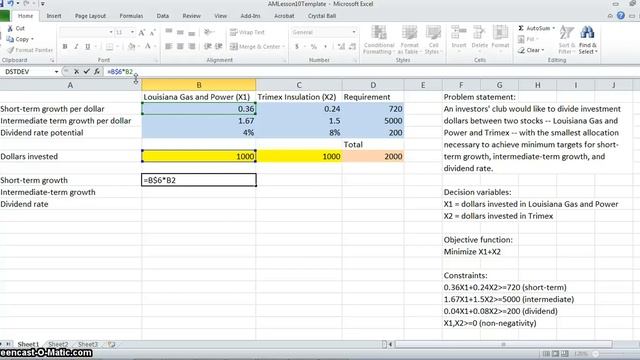This screenshot has width=640, height=360.
Task: Click the Insert Function fx icon
Action: tap(97, 71)
